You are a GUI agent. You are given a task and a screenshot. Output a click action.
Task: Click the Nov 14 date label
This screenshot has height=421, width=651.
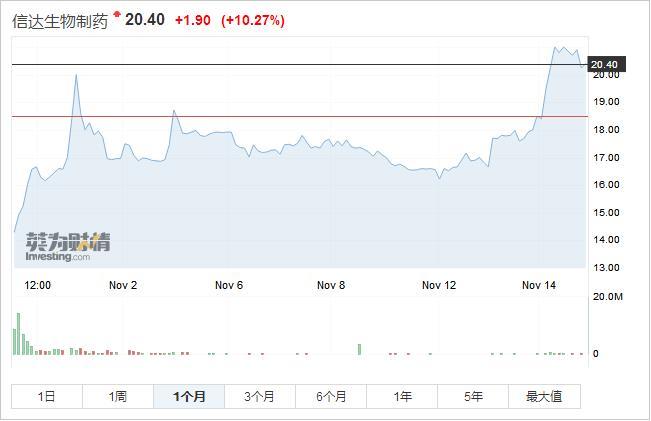pos(539,285)
